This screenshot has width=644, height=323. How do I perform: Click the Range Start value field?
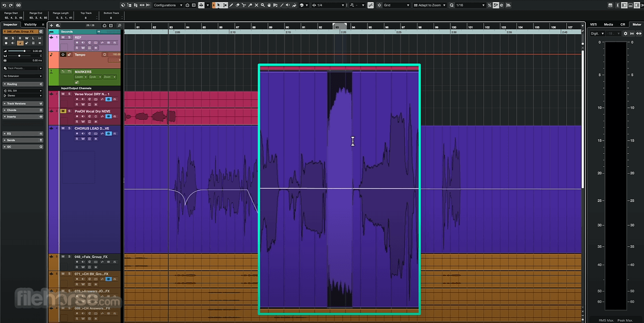(14, 17)
